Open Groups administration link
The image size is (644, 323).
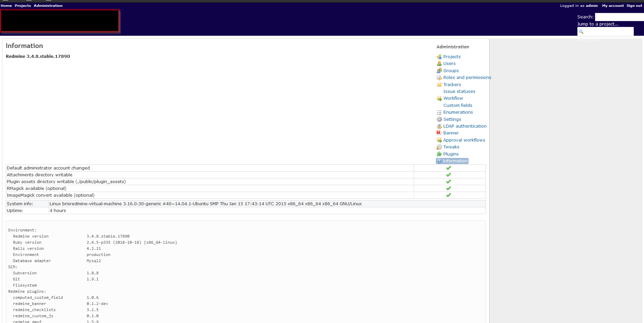[x=451, y=71]
